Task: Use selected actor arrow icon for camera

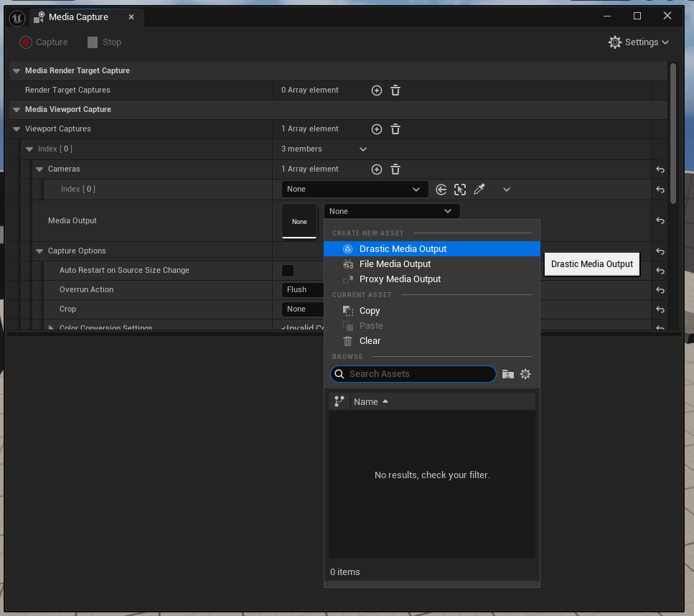Action: point(441,190)
